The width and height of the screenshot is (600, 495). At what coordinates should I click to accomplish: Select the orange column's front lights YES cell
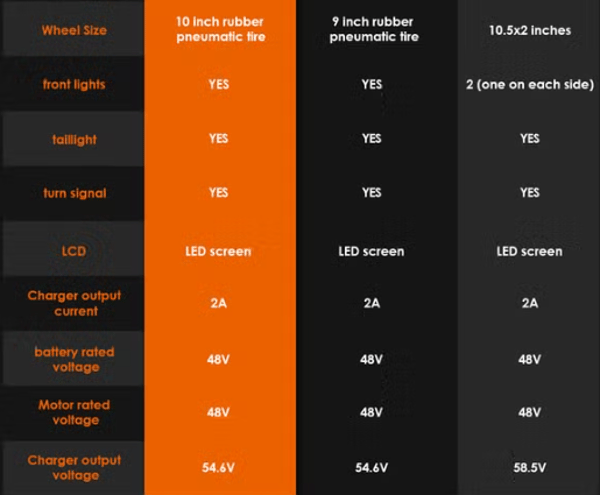pyautogui.click(x=218, y=85)
